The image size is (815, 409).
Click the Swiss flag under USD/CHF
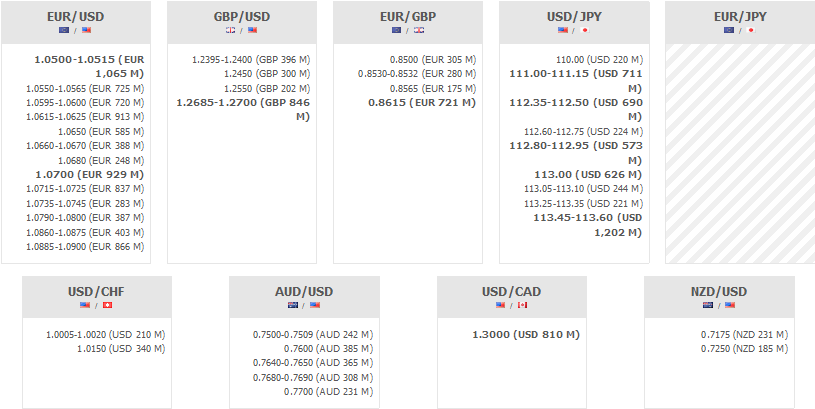108,305
